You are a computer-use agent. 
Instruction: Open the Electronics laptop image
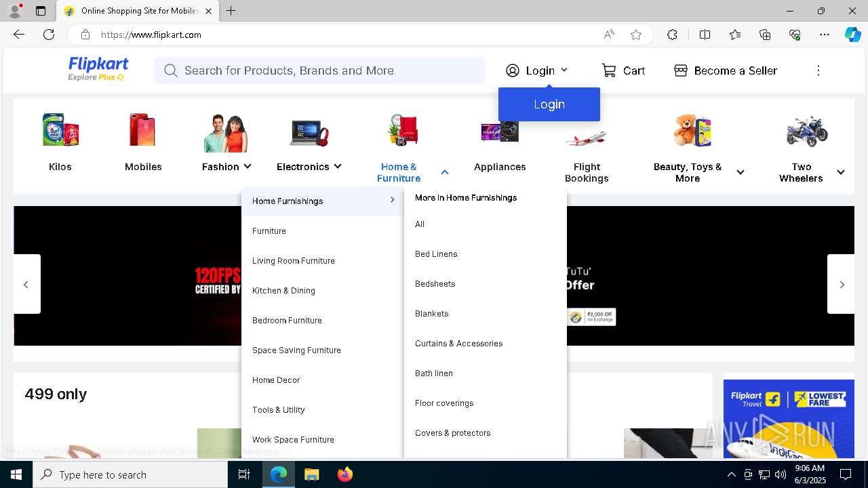[x=309, y=132]
